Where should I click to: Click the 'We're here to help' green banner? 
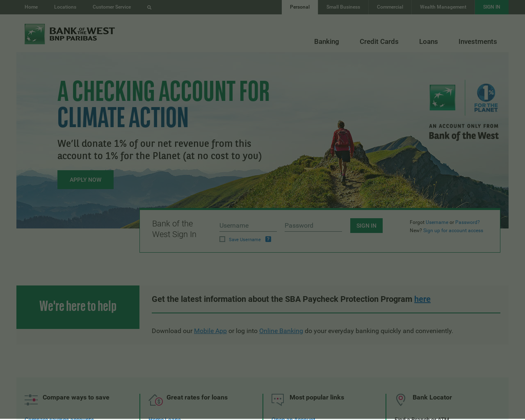[x=78, y=307]
